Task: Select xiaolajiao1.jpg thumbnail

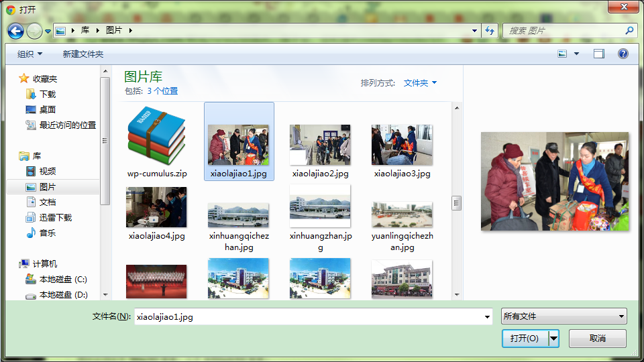Action: pos(238,145)
